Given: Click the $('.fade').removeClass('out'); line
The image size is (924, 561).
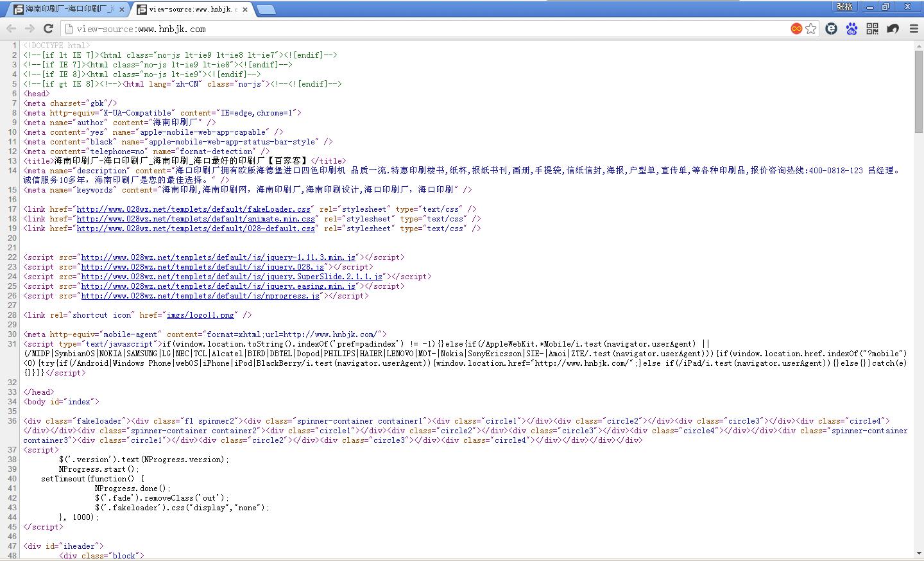Looking at the screenshot, I should (x=162, y=498).
